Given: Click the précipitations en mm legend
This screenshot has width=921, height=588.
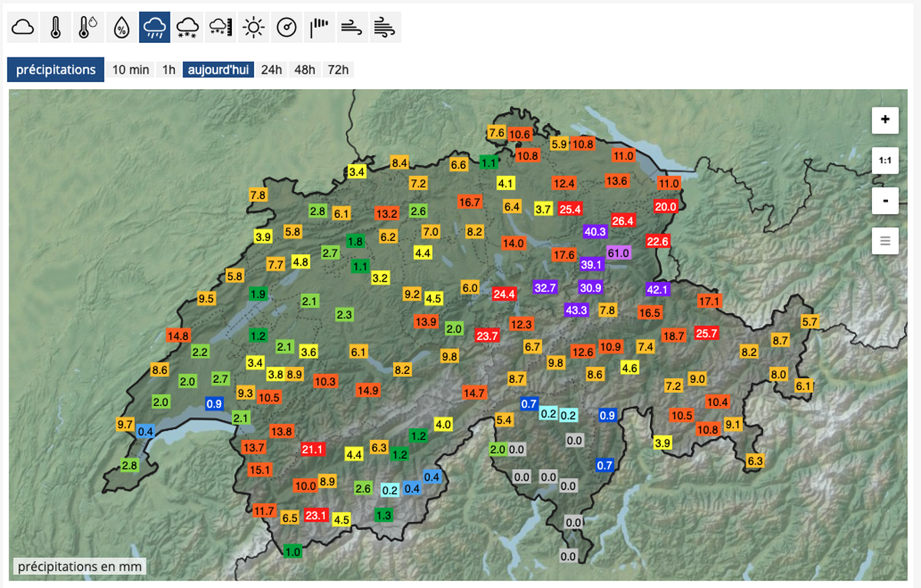Looking at the screenshot, I should (x=79, y=567).
